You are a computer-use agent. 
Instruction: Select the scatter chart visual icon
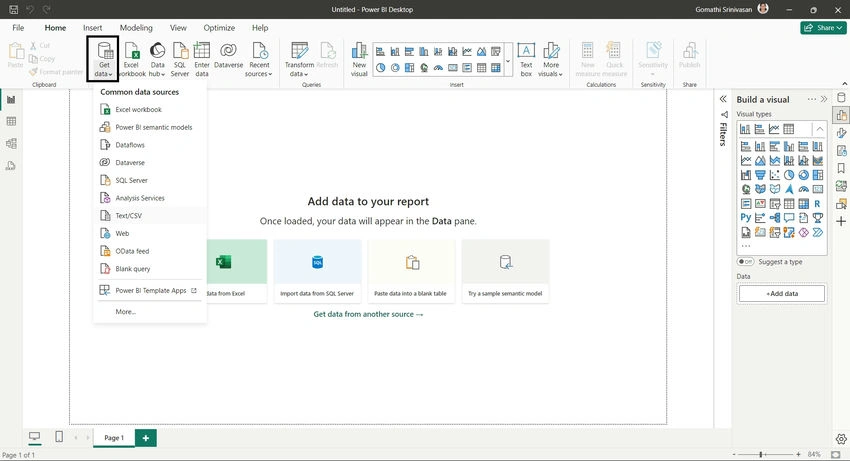[775, 175]
